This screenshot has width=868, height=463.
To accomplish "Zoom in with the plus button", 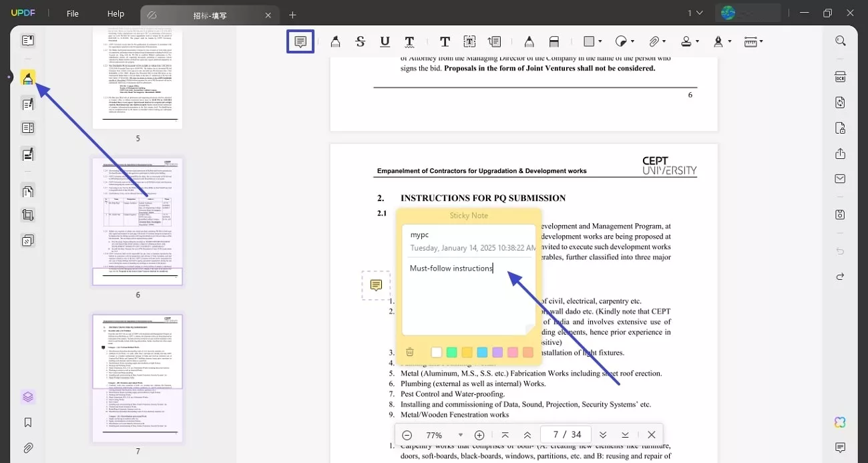I will click(479, 435).
